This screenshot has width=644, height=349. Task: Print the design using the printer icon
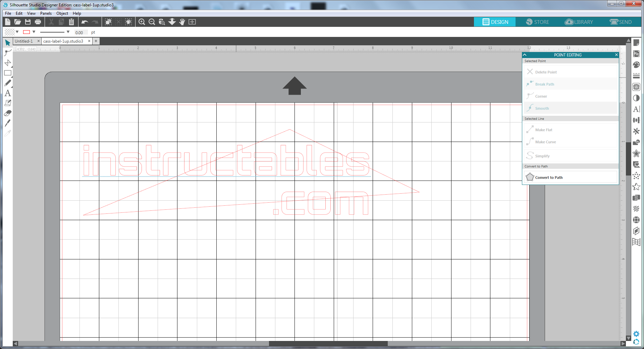[38, 22]
